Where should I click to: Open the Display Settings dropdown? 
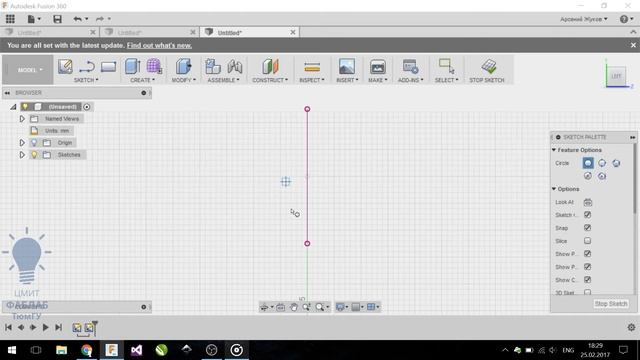[x=341, y=307]
